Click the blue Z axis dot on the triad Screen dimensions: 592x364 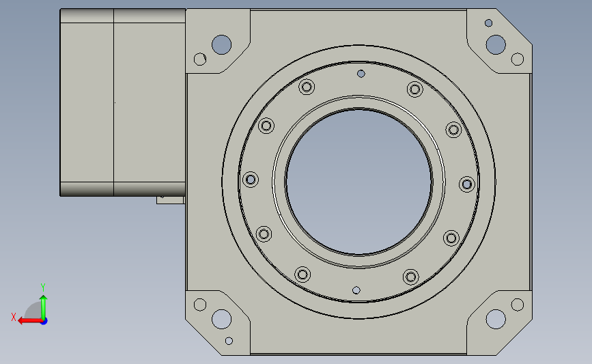tap(44, 321)
